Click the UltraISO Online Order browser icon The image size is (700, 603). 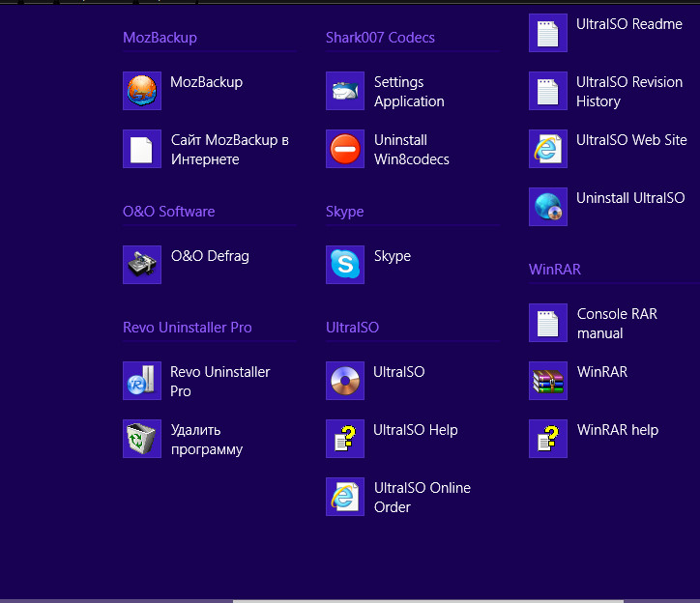pyautogui.click(x=345, y=497)
